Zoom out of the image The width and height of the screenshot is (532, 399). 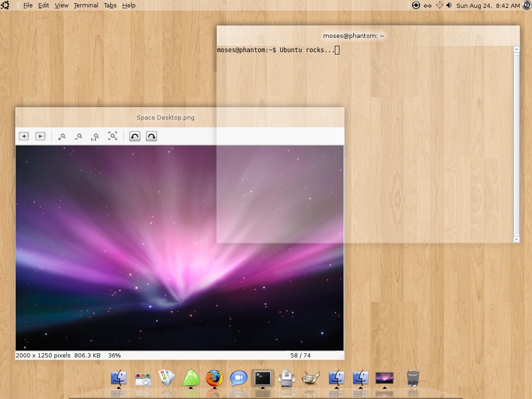(79, 136)
